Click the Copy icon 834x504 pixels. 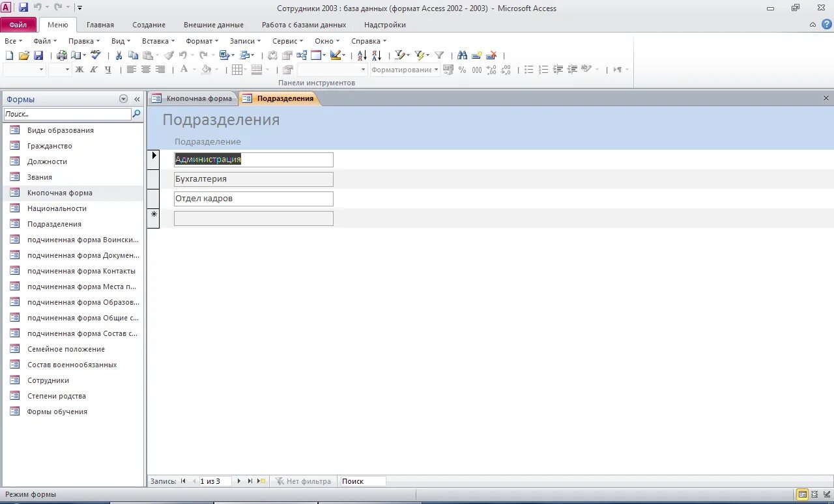click(133, 55)
